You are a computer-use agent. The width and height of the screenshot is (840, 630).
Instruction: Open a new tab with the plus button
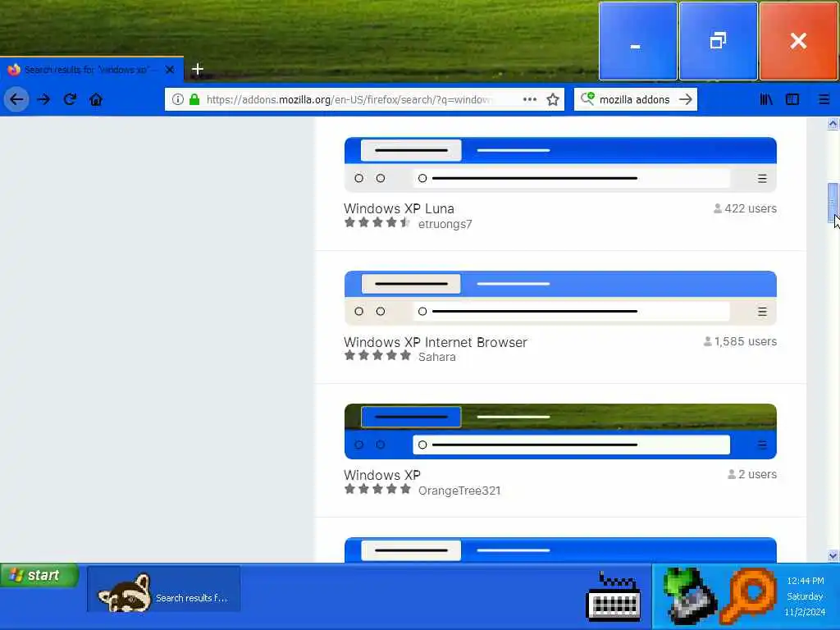click(197, 69)
